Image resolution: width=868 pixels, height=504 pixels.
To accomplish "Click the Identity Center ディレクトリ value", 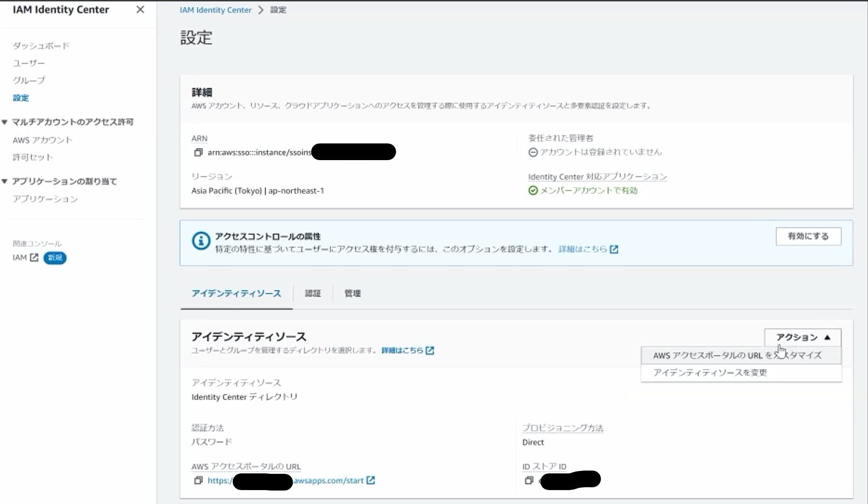I will pyautogui.click(x=244, y=397).
